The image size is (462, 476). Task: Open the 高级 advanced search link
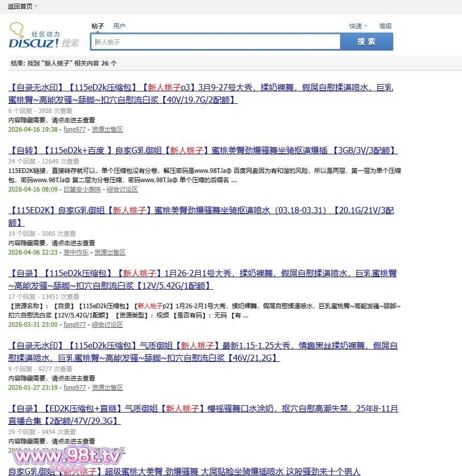(x=386, y=26)
